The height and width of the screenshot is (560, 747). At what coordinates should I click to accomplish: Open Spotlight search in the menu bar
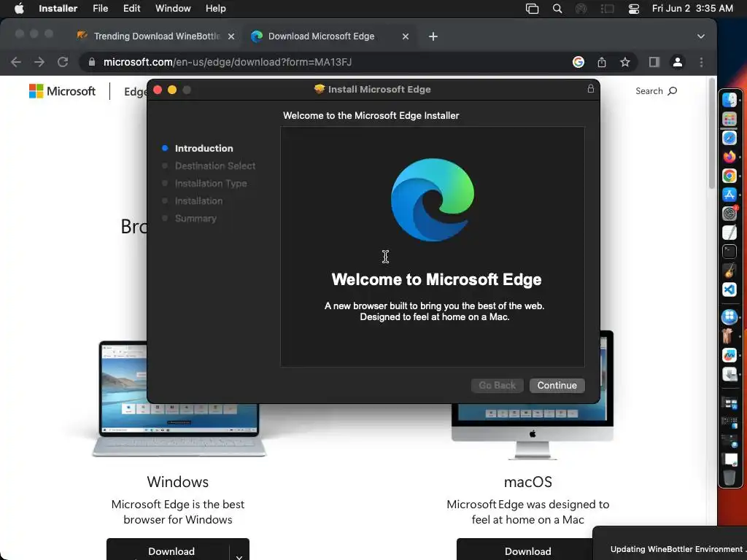coord(557,8)
